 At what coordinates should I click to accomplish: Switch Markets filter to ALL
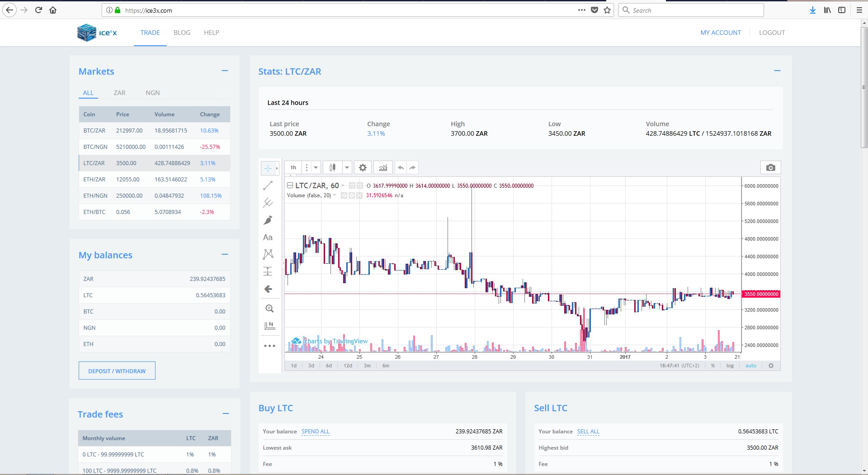(x=88, y=93)
